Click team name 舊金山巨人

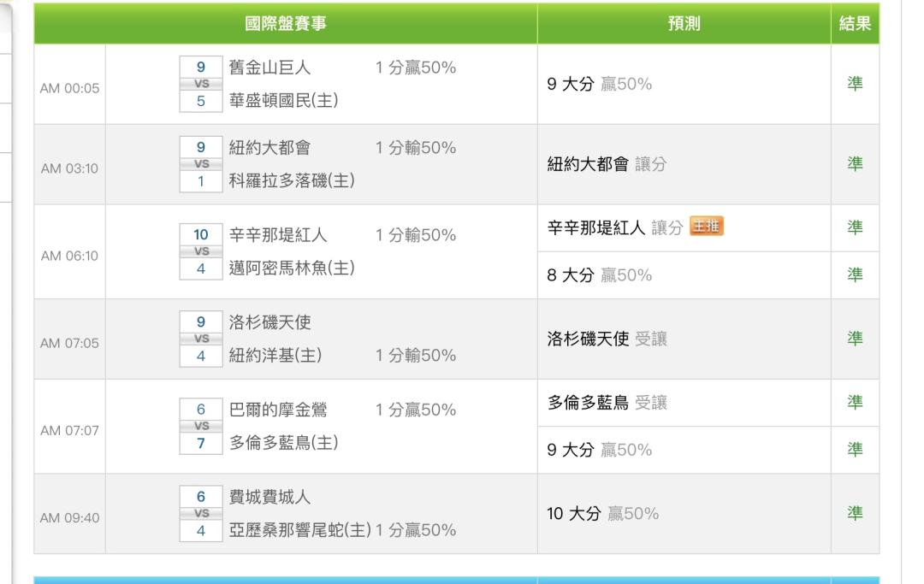(x=269, y=68)
